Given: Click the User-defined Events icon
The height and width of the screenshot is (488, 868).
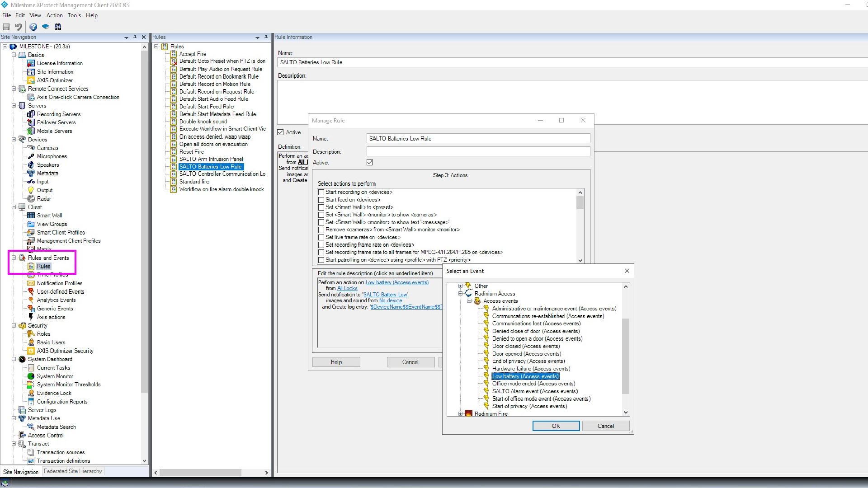Looking at the screenshot, I should coord(31,292).
